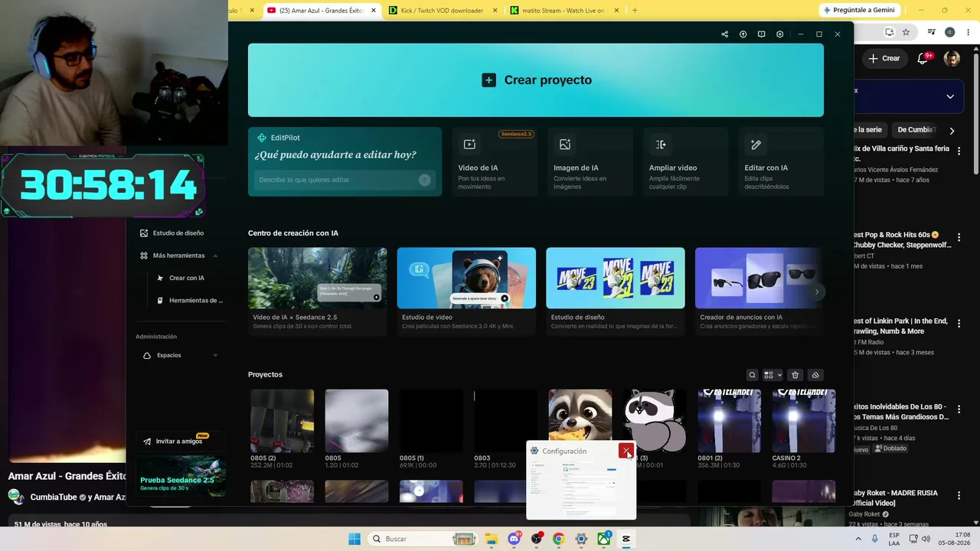
Task: Open Google Chrome from the taskbar
Action: [558, 539]
